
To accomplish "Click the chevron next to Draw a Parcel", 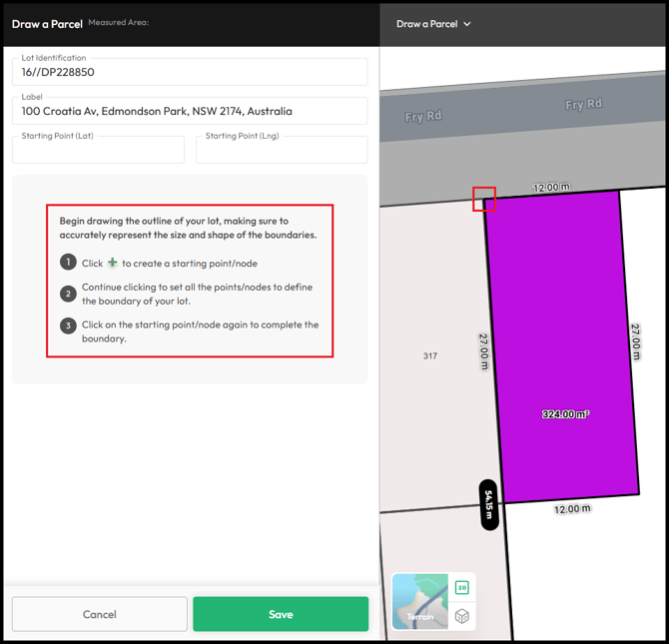I will (x=467, y=24).
